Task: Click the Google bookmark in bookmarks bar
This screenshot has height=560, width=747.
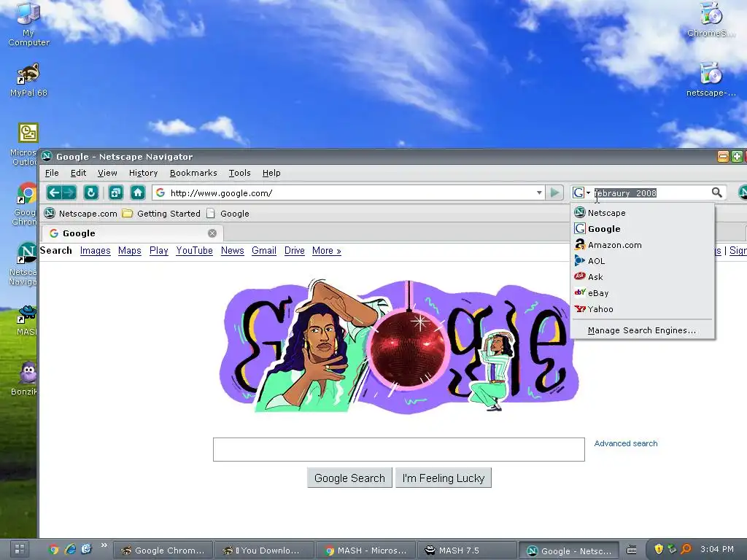Action: coord(228,214)
